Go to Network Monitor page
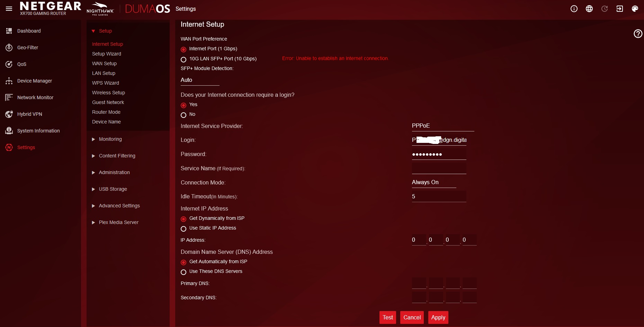The height and width of the screenshot is (327, 644). [35, 97]
